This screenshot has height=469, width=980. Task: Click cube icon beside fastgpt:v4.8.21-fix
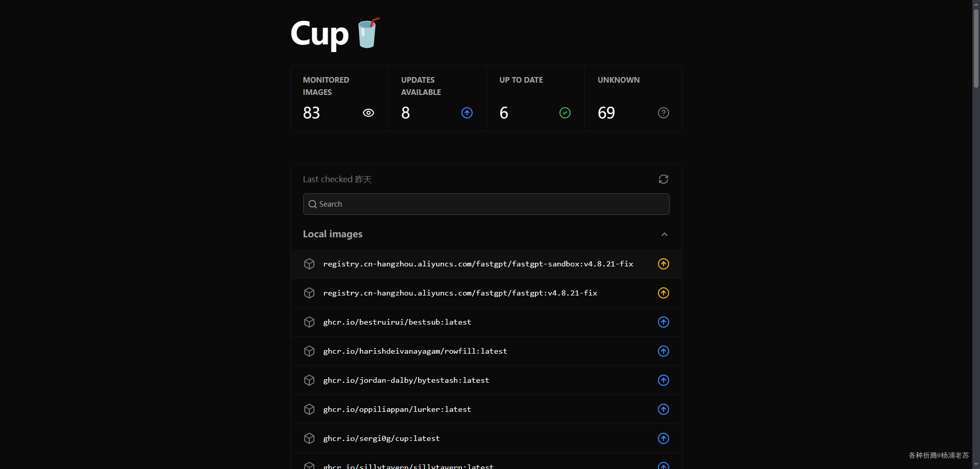tap(309, 293)
